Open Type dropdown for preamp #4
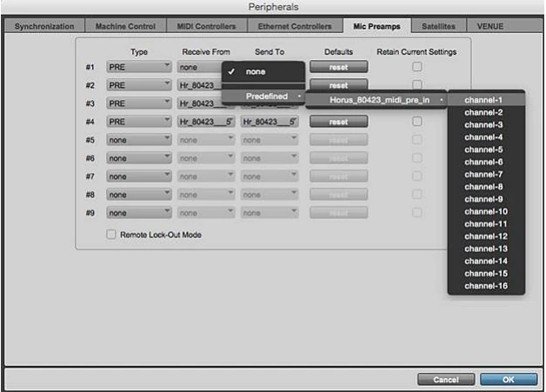Screen dimensions: 546x392 [139, 122]
